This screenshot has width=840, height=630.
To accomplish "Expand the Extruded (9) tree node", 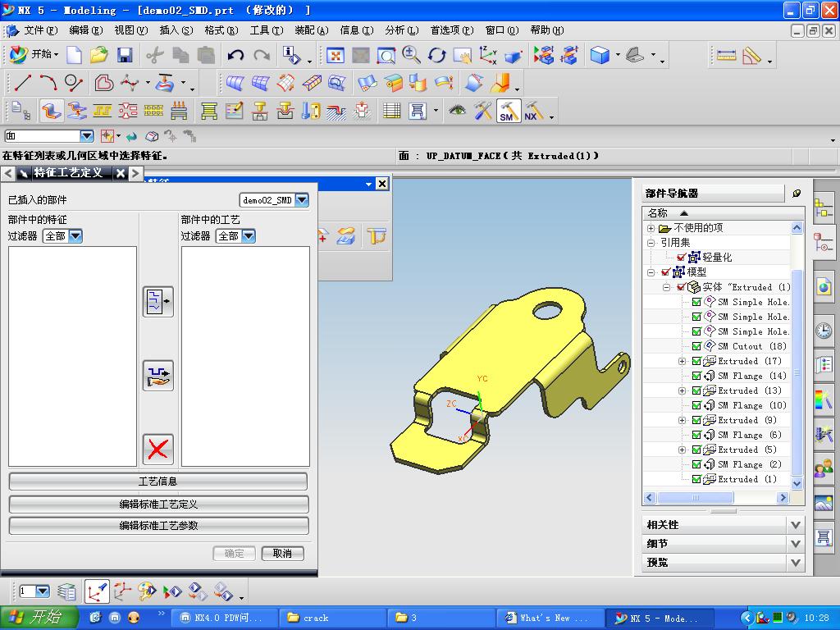I will [682, 420].
